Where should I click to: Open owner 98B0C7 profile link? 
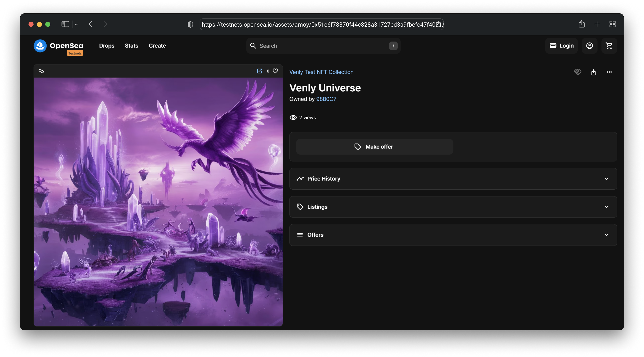coord(326,99)
